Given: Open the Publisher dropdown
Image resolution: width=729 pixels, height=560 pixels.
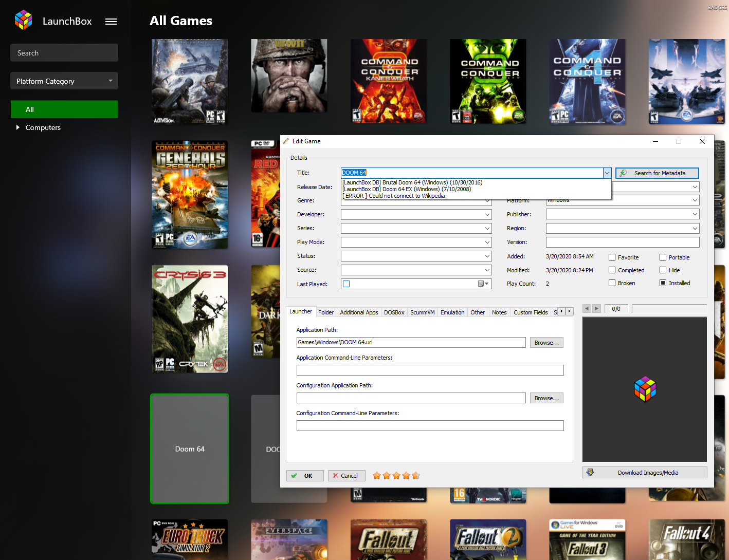Looking at the screenshot, I should coord(695,214).
